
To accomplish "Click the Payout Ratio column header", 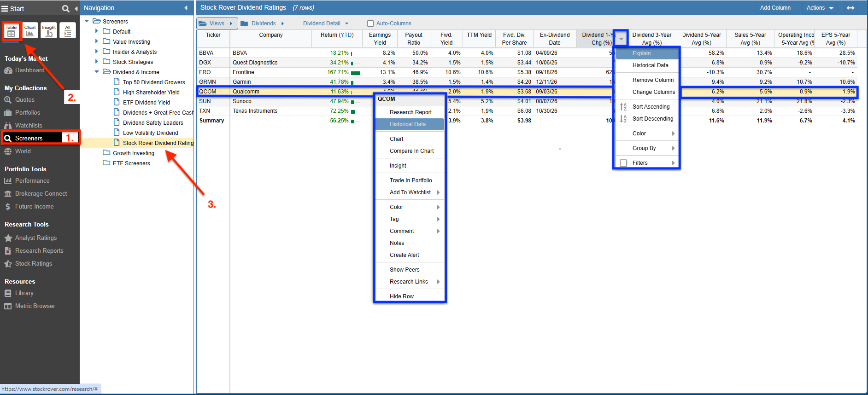I will [414, 39].
